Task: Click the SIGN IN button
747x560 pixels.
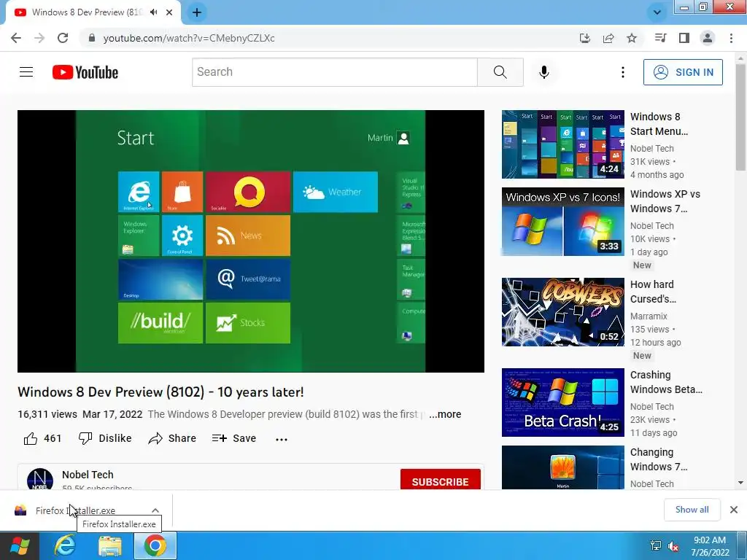Action: point(683,72)
